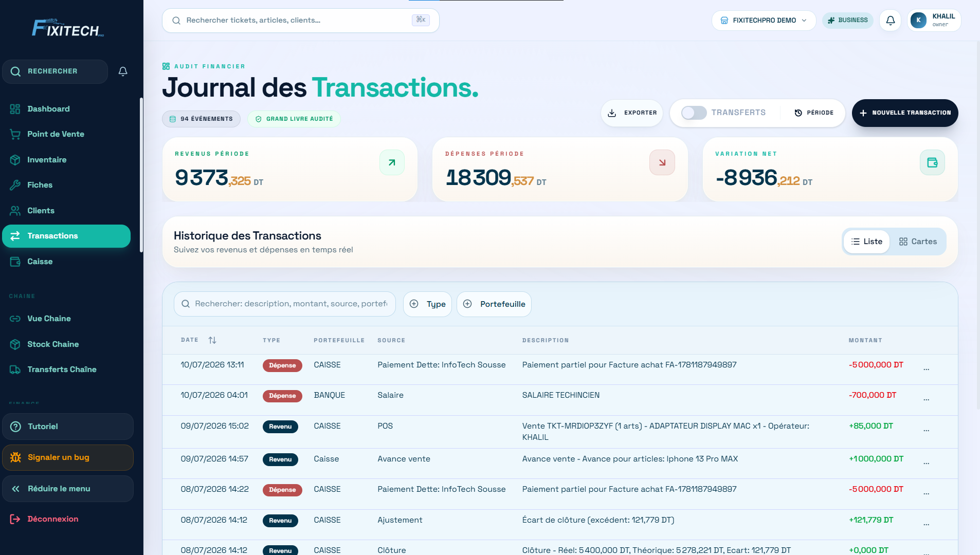This screenshot has width=980, height=555.
Task: Click the wallet icon in Variation Net card
Action: pyautogui.click(x=932, y=162)
